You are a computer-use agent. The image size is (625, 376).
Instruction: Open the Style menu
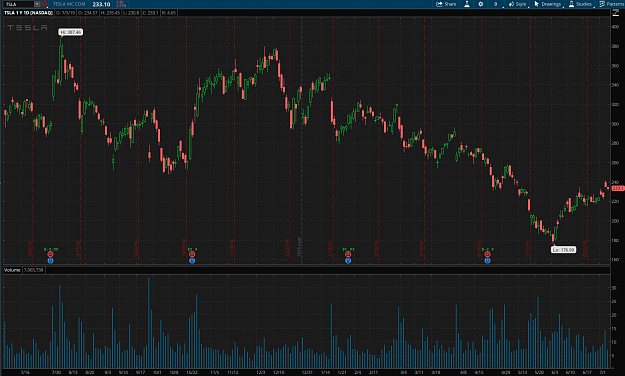pos(517,4)
